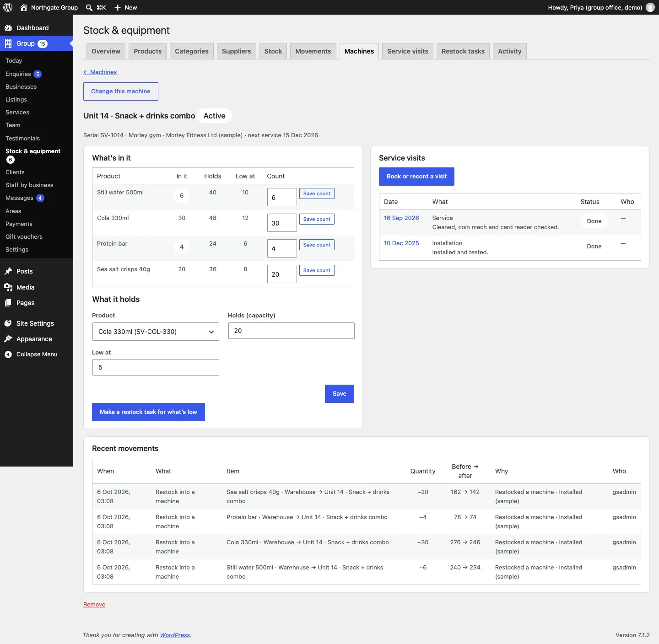The width and height of the screenshot is (659, 644).
Task: Focus the Low at input field
Action: click(156, 367)
